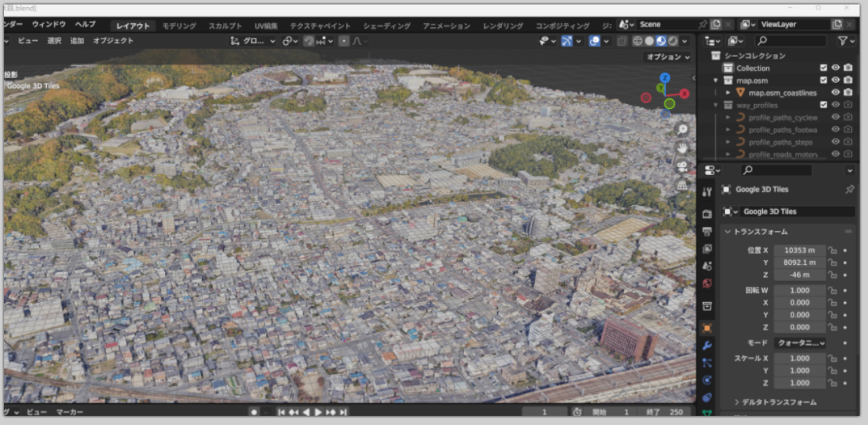Add a new ViewLayer with the copy icon

point(837,25)
